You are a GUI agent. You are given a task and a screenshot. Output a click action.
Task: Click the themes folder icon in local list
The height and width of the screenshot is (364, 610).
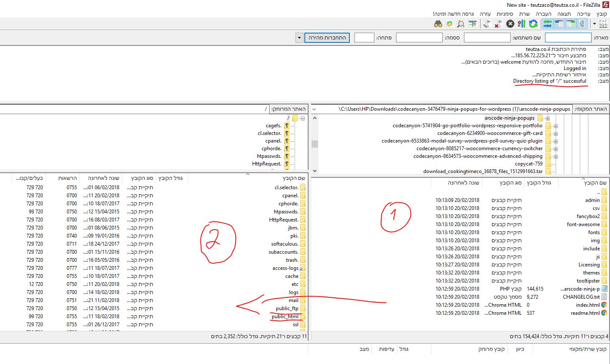tap(604, 272)
